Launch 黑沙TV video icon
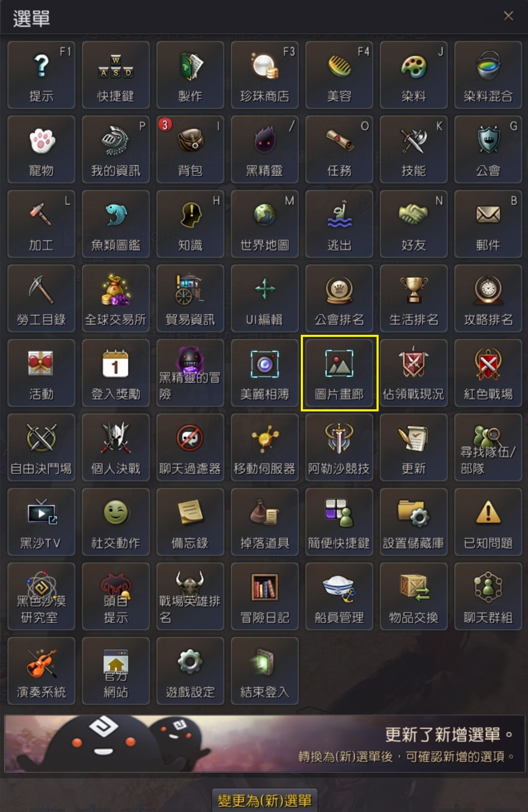Image resolution: width=528 pixels, height=812 pixels. [41, 522]
